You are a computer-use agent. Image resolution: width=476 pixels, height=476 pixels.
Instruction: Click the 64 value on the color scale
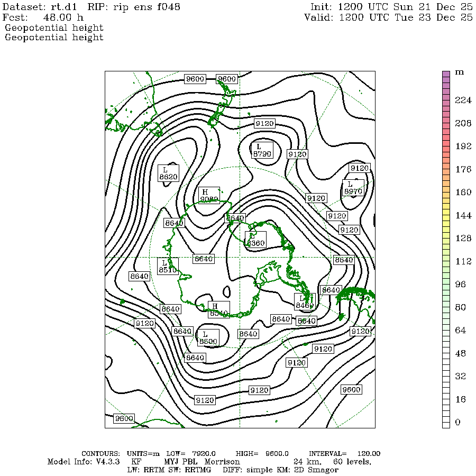pos(460,330)
